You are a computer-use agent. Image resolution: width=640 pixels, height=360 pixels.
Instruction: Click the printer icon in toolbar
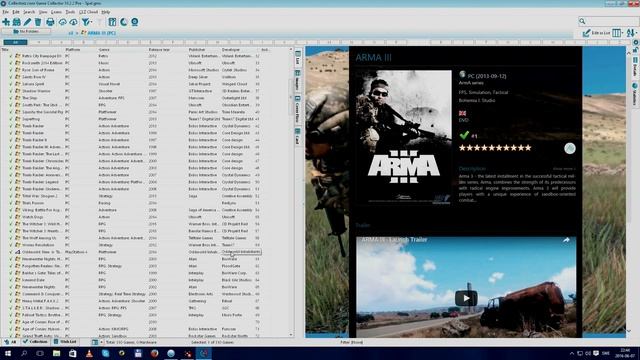coord(50,22)
